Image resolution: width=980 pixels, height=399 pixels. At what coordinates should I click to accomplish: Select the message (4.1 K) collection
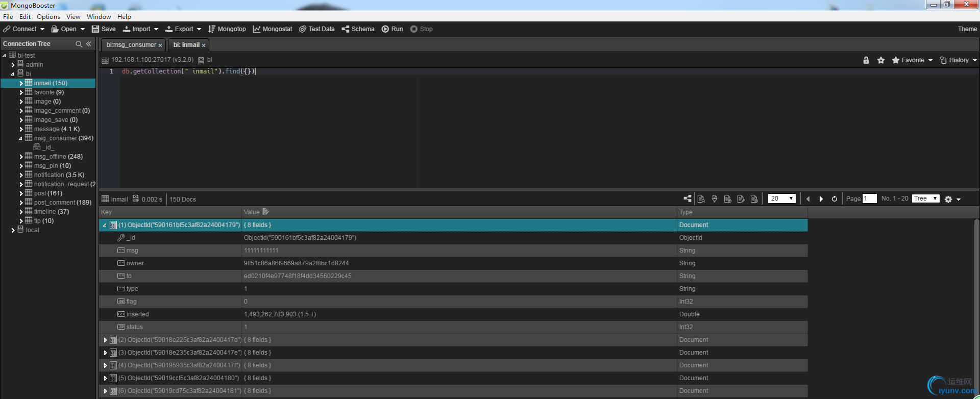click(57, 129)
